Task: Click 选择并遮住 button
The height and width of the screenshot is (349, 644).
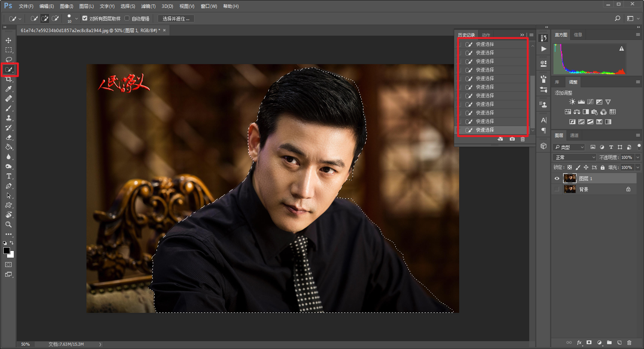Action: pos(176,19)
